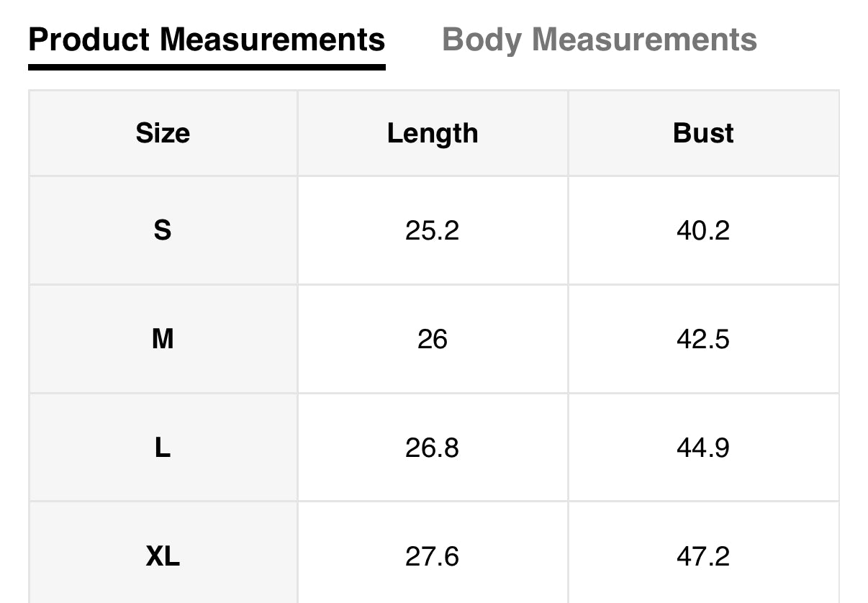The image size is (868, 603).
Task: Click the 26.8 length cell
Action: tap(432, 448)
